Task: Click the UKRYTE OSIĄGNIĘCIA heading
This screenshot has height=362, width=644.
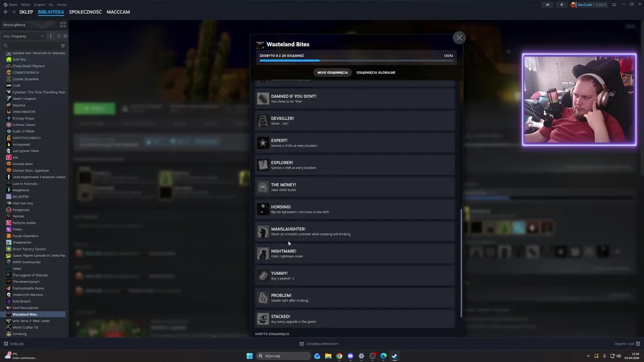Action: (x=272, y=334)
